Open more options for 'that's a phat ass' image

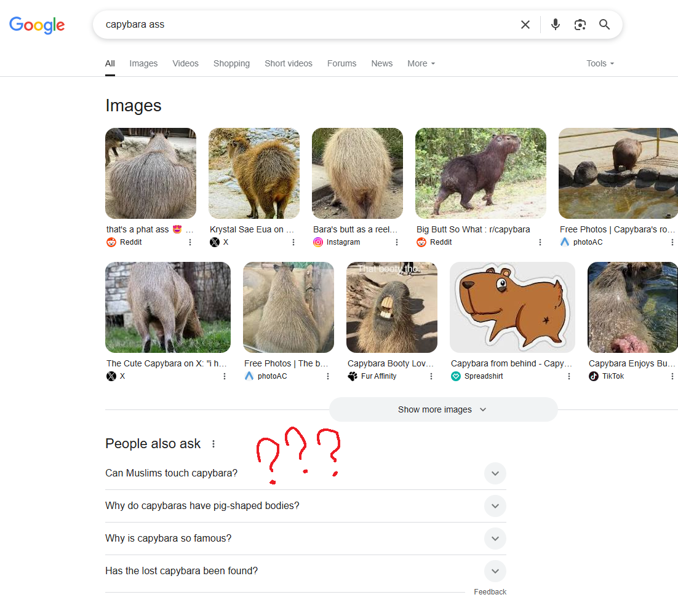(x=190, y=242)
